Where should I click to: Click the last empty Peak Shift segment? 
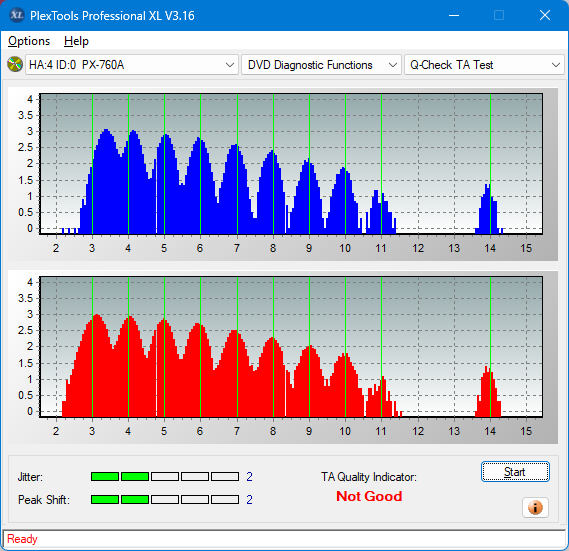click(x=225, y=499)
